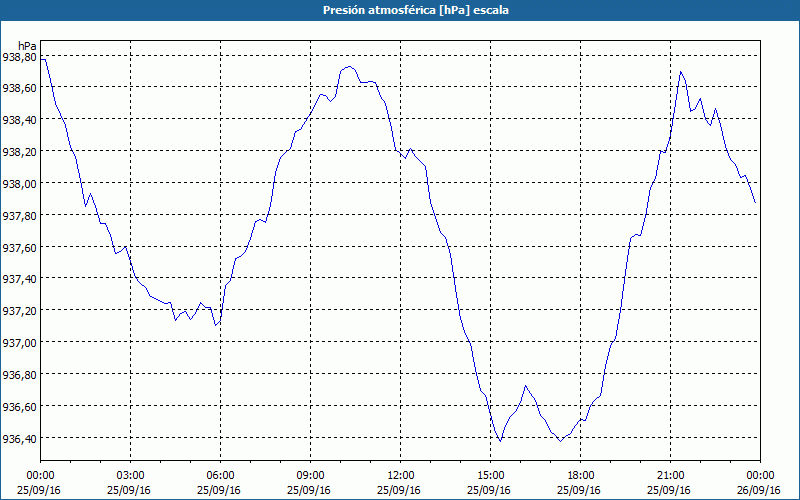Image resolution: width=800 pixels, height=500 pixels.
Task: Click the 'hPa' unit label above the y-axis
Action: click(27, 46)
